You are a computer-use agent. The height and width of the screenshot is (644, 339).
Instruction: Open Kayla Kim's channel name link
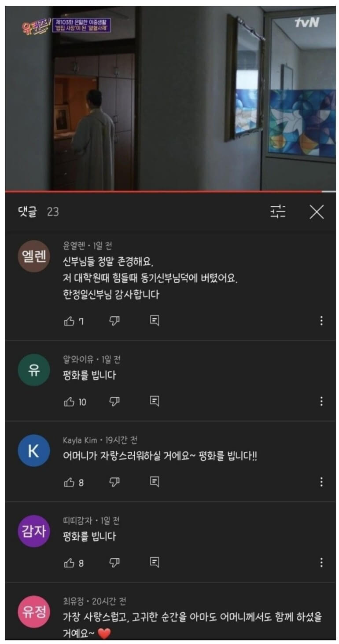(x=80, y=440)
